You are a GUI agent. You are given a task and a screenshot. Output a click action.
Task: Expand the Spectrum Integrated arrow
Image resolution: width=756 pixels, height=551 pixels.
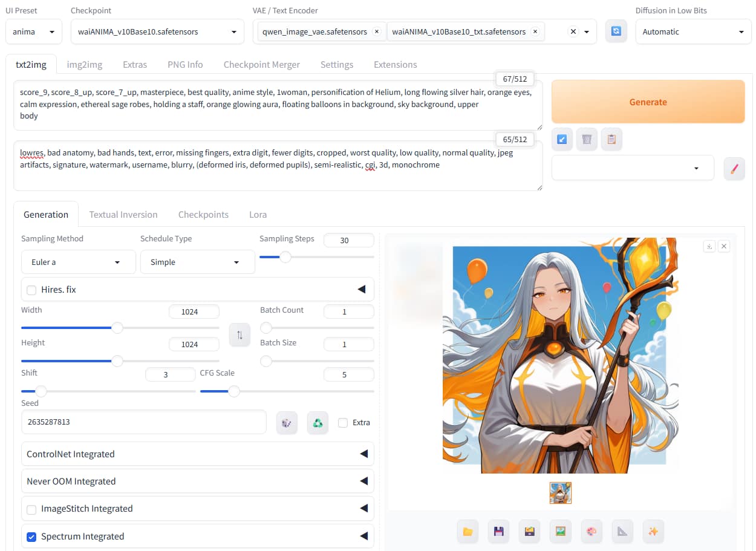tap(364, 536)
